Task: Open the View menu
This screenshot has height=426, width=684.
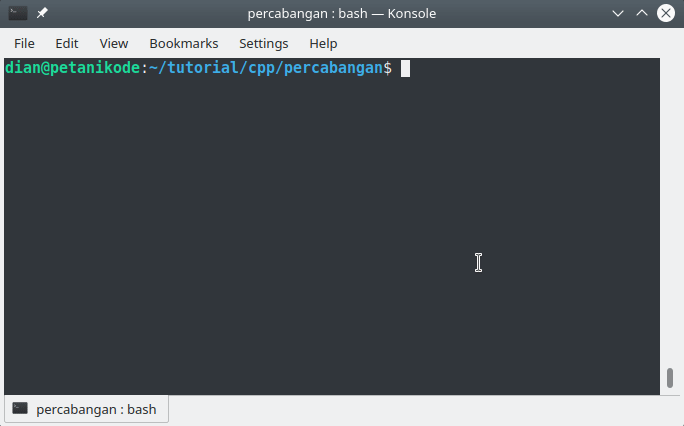Action: point(114,44)
